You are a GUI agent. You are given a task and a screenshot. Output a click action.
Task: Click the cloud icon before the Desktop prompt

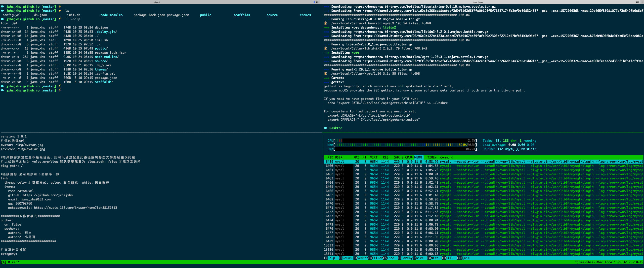coord(326,128)
